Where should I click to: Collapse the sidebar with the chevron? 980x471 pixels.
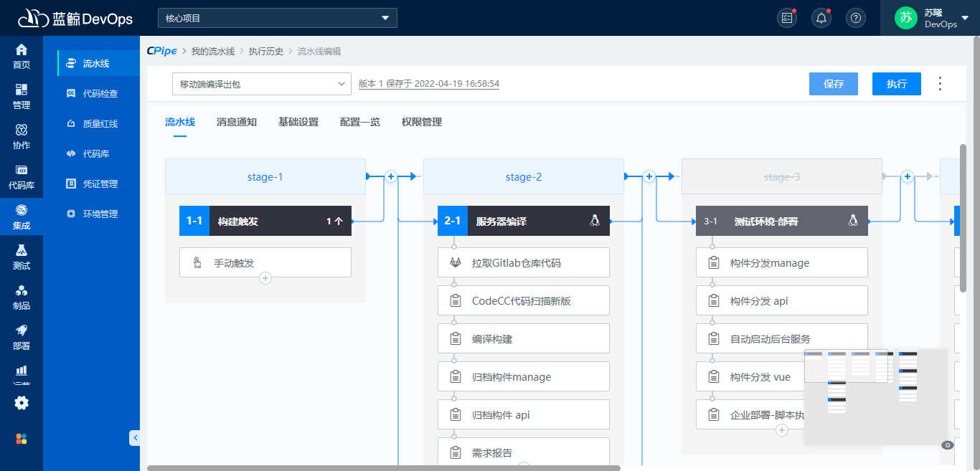pos(136,437)
